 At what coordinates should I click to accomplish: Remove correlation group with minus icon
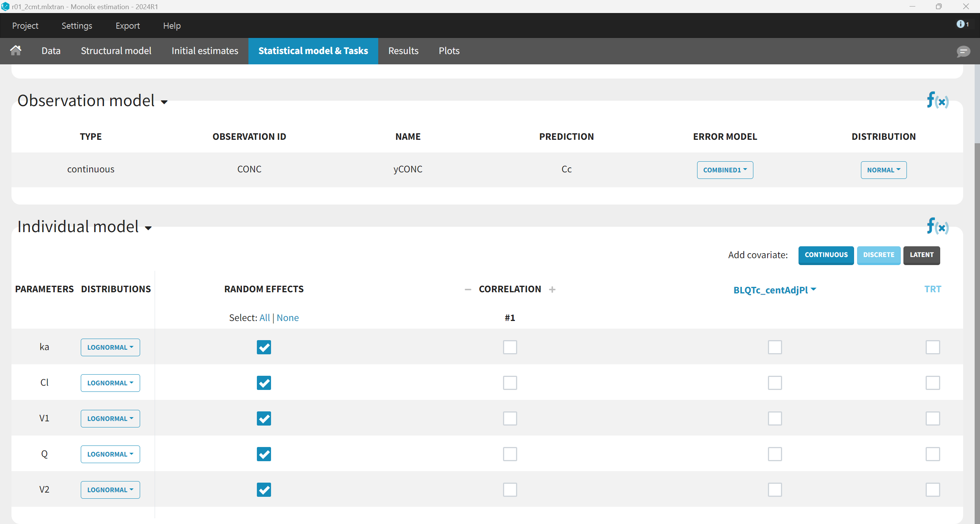(468, 290)
